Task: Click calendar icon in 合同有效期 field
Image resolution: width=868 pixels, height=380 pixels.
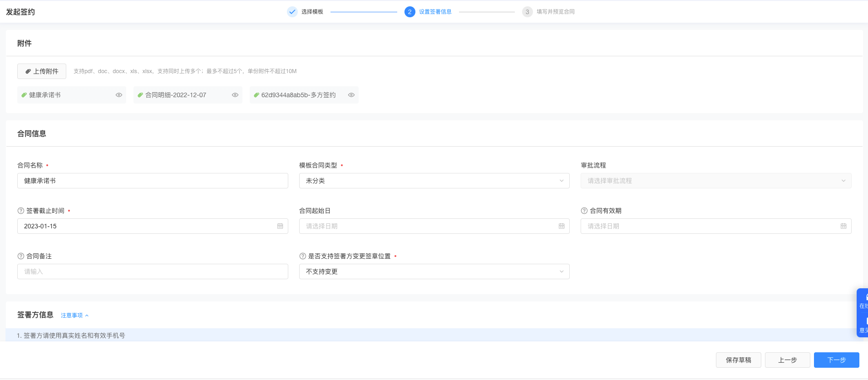Action: (x=843, y=226)
